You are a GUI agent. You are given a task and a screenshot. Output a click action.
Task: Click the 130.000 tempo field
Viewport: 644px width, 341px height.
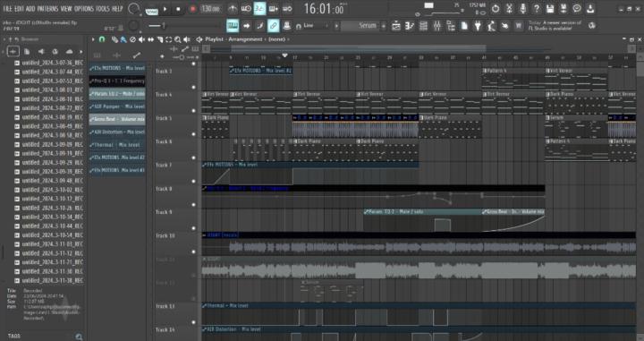pos(210,9)
